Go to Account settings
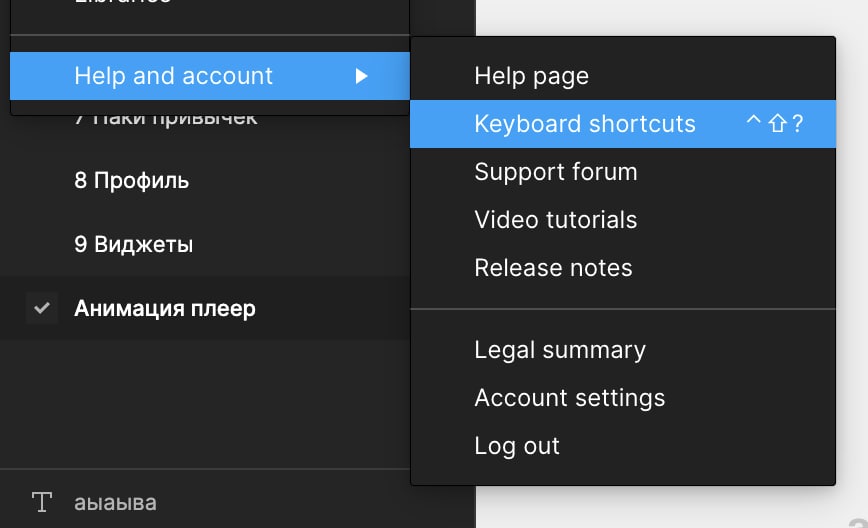Viewport: 868px width, 528px height. pos(623,398)
